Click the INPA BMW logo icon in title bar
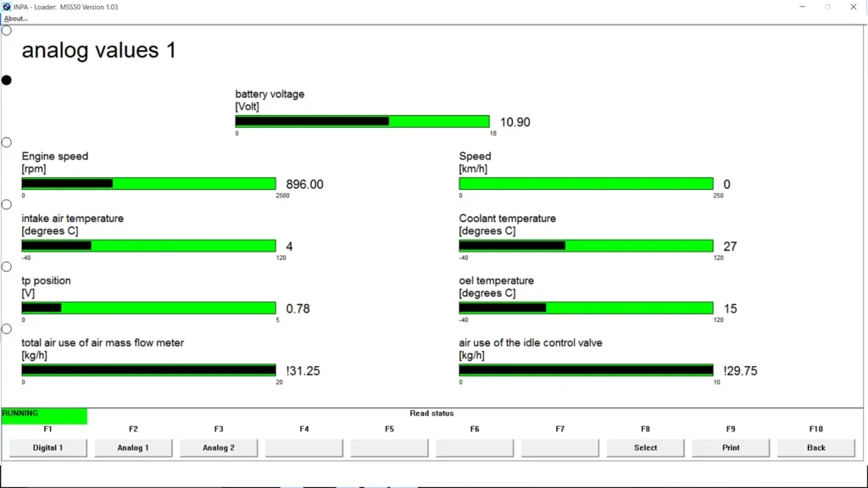This screenshot has width=868, height=488. [x=7, y=7]
